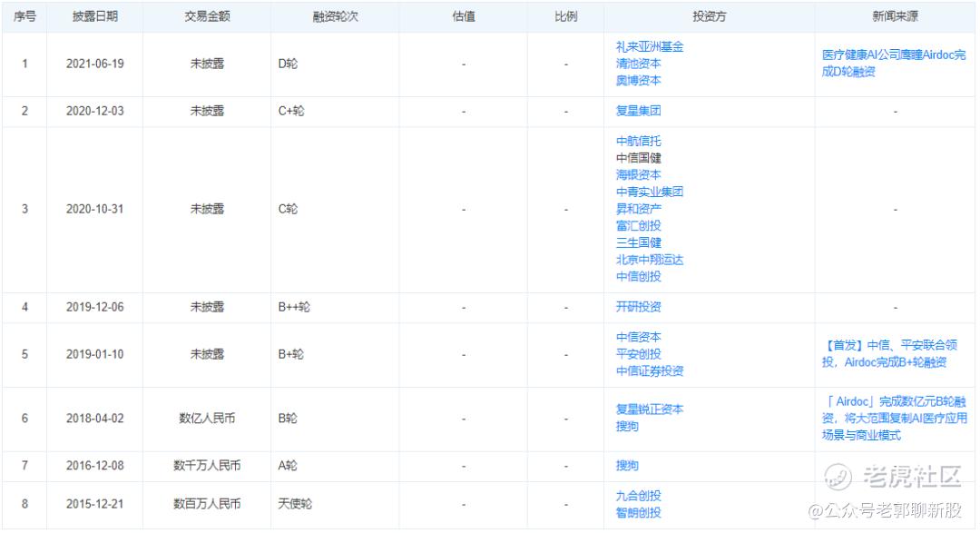
Task: Select the date 2018-04-02
Action: pyautogui.click(x=95, y=419)
